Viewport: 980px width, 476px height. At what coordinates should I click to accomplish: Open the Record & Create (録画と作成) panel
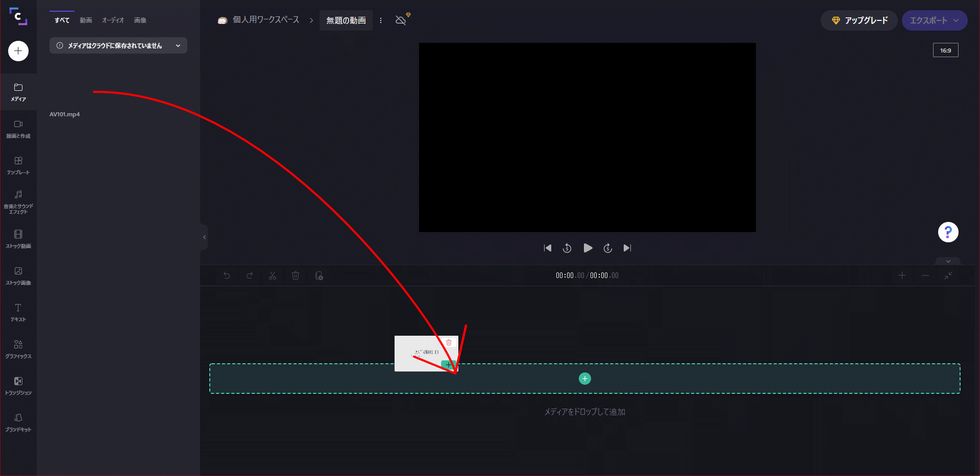(18, 129)
